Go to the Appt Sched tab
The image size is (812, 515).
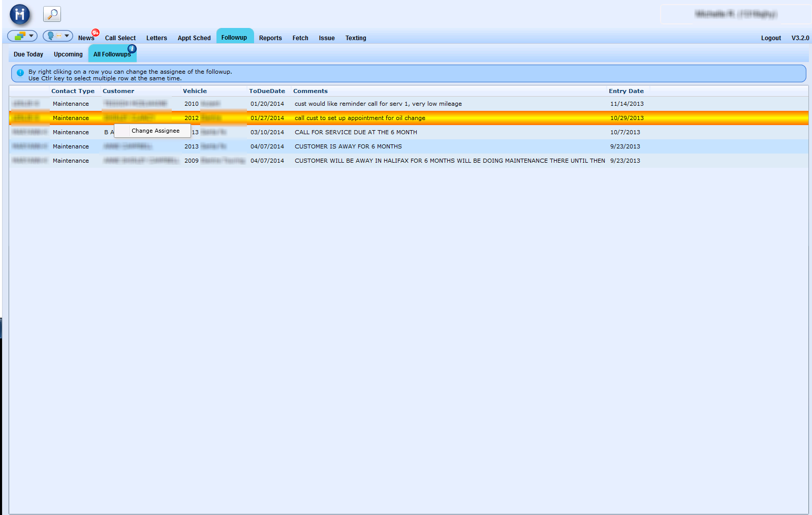(x=194, y=38)
